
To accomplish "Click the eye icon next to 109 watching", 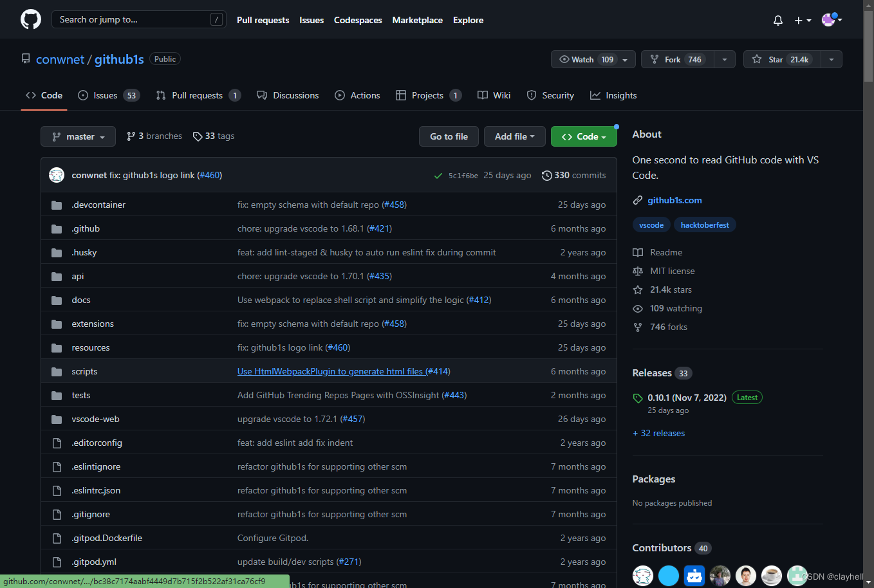I will [x=638, y=309].
